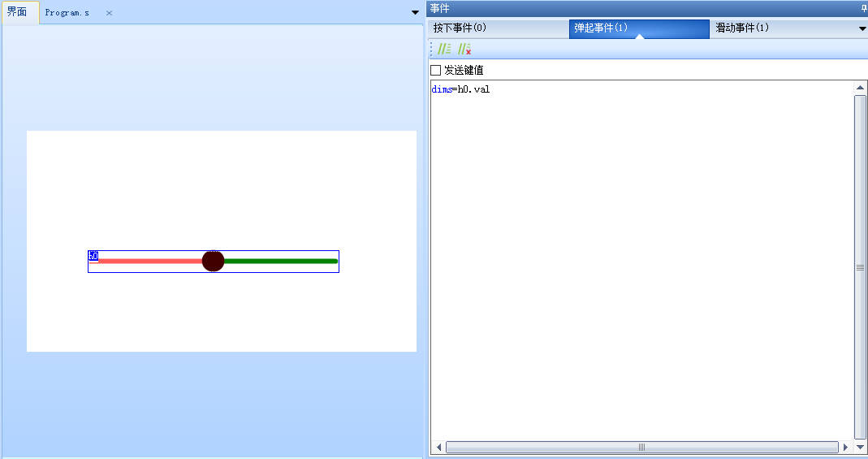Click the code editor scroll up arrow

pos(860,88)
